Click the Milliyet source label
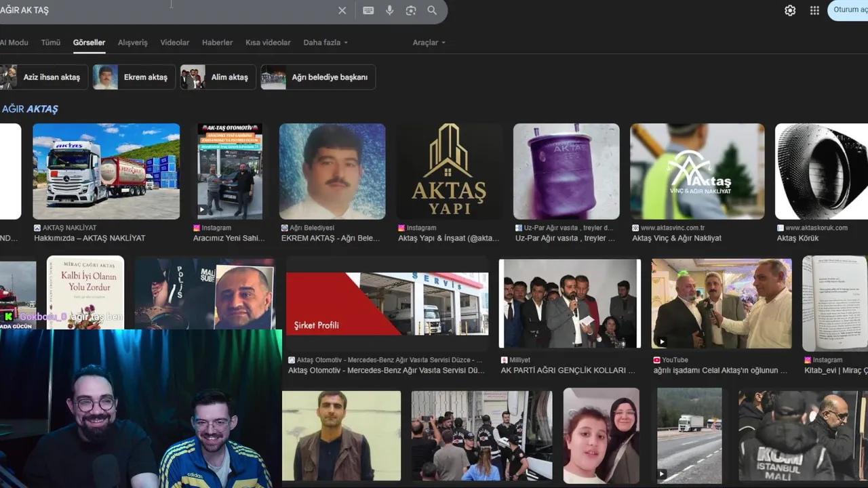This screenshot has width=868, height=488. coord(519,360)
